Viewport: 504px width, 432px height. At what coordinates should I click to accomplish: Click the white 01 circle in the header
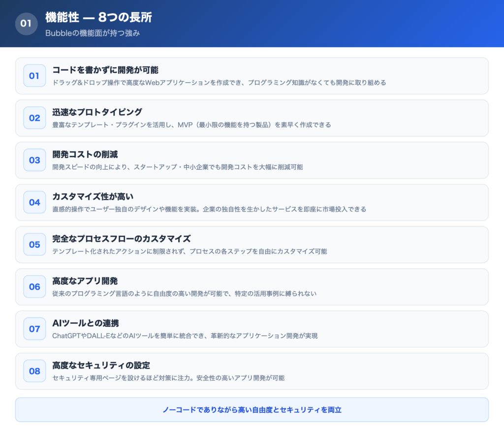[26, 23]
